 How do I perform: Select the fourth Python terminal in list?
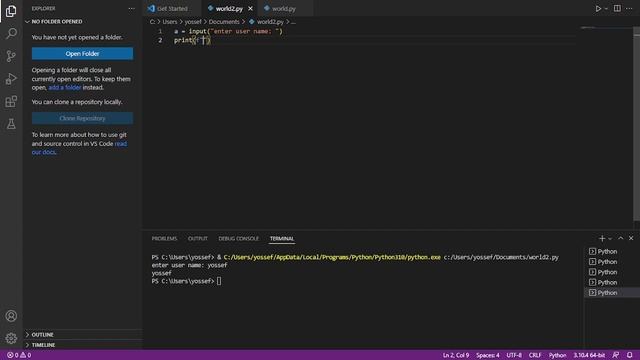pos(611,282)
